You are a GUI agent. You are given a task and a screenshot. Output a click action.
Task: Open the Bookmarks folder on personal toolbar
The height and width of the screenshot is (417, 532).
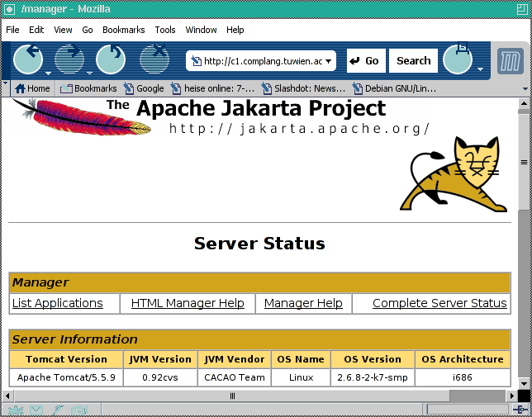coord(88,88)
